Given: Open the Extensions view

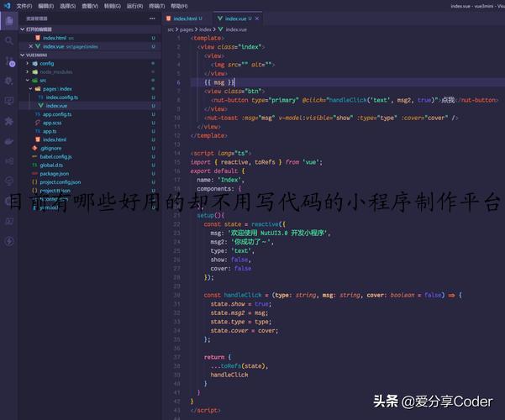Looking at the screenshot, I should [9, 121].
